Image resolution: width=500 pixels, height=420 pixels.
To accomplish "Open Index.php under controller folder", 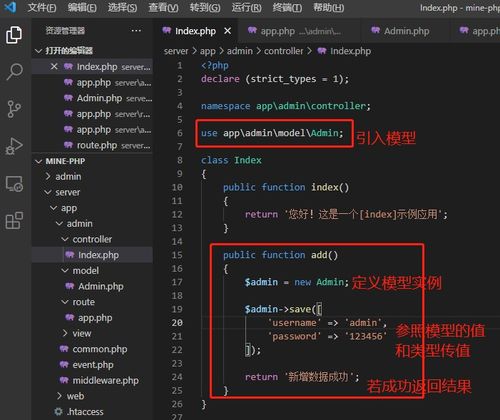I will pos(92,255).
